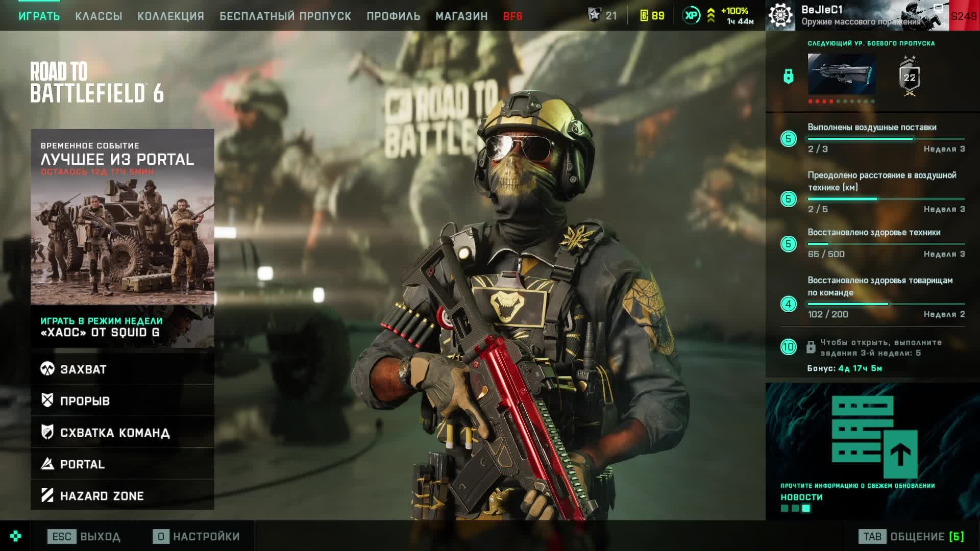Click the Hazard Zone slash icon
This screenshot has height=551, width=980.
pos(47,495)
